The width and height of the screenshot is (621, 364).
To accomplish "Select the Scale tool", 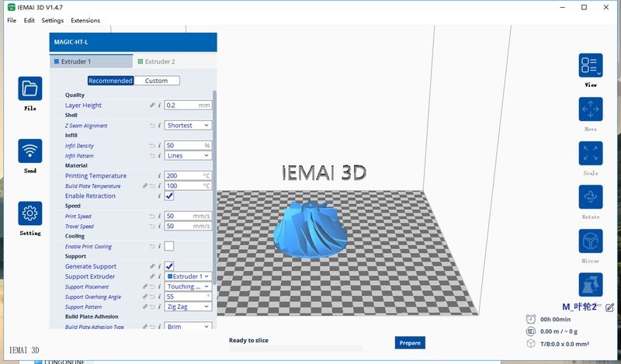I will coord(590,153).
